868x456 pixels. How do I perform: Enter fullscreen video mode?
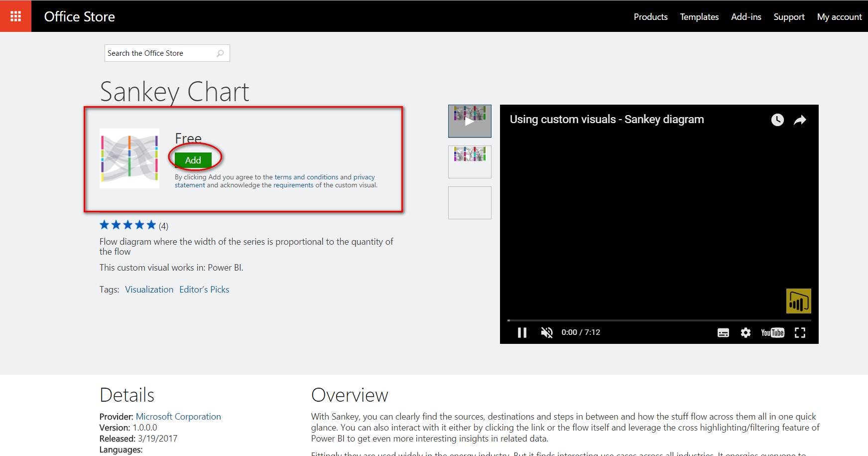coord(800,332)
